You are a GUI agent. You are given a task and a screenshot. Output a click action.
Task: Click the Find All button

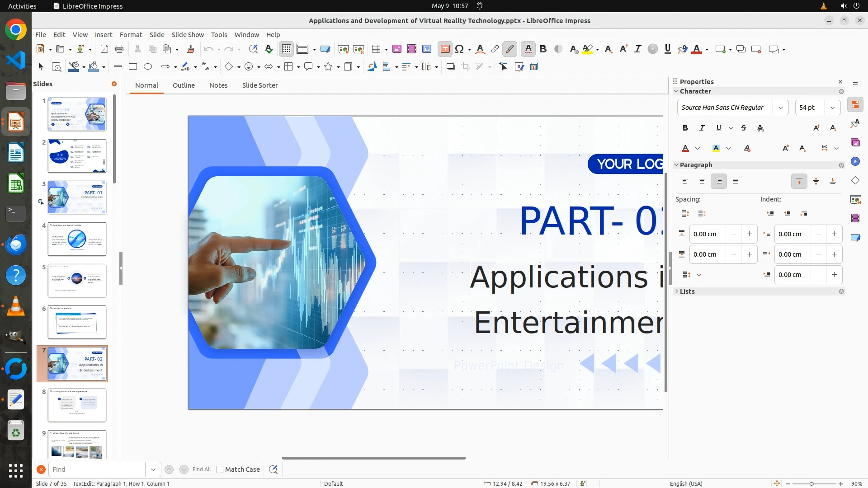(x=201, y=469)
